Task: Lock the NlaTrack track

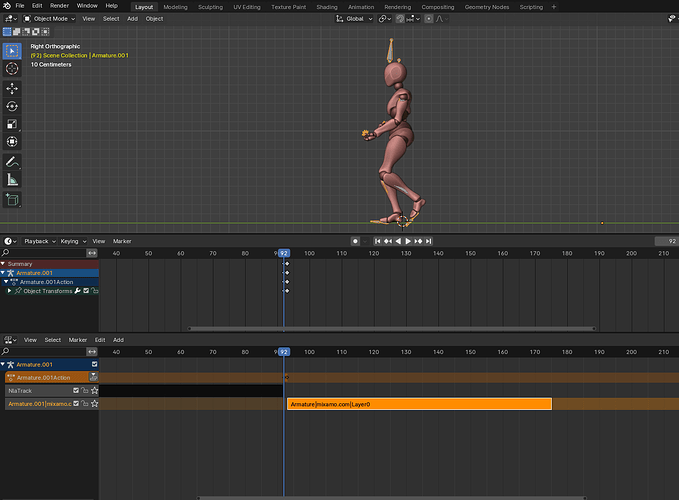Action: pos(85,390)
